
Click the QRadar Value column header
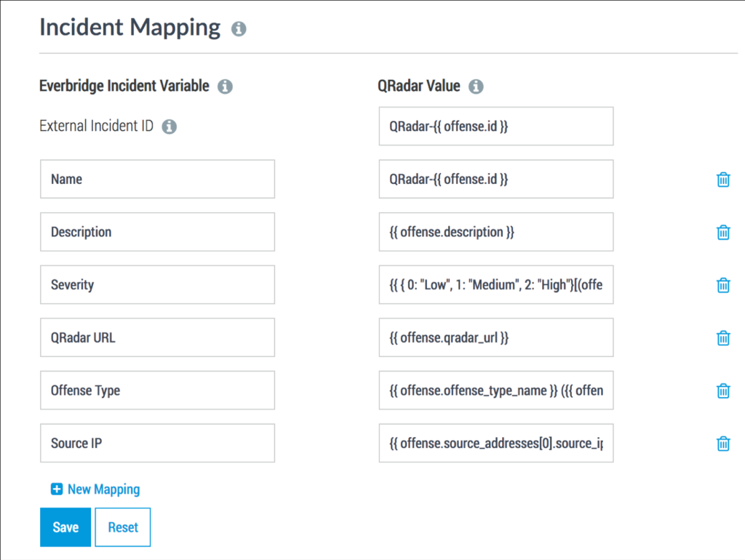tap(418, 86)
